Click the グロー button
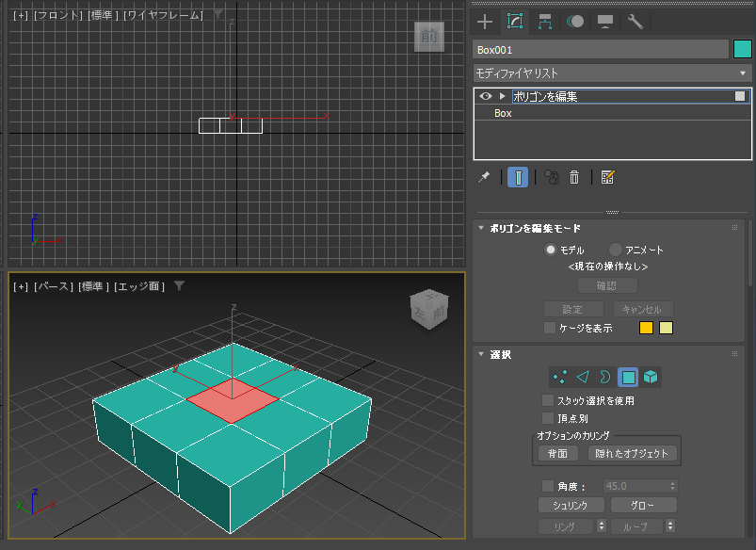756x550 pixels. tap(644, 505)
